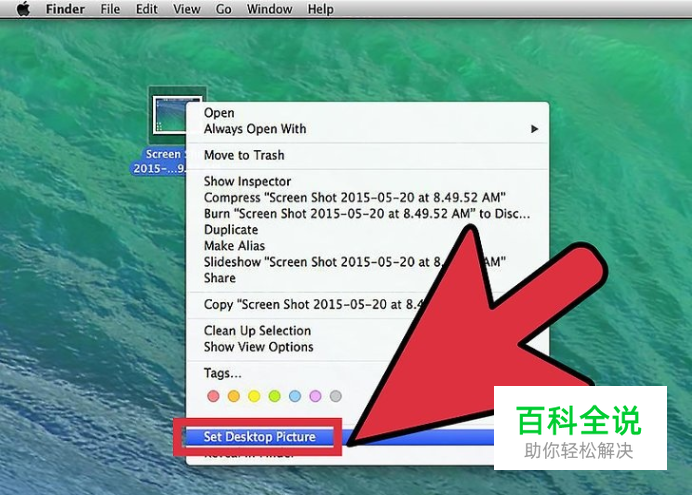Open the Window menu
Screen dimensions: 692x495
[x=269, y=9]
